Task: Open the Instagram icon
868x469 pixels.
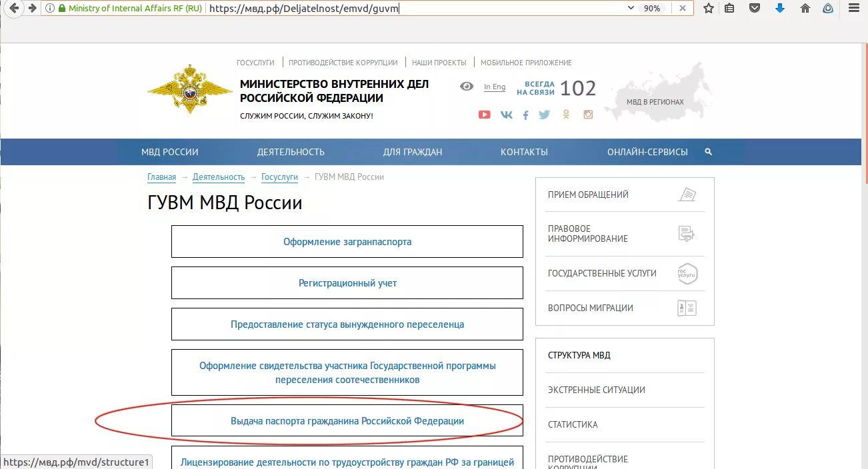Action: (588, 115)
